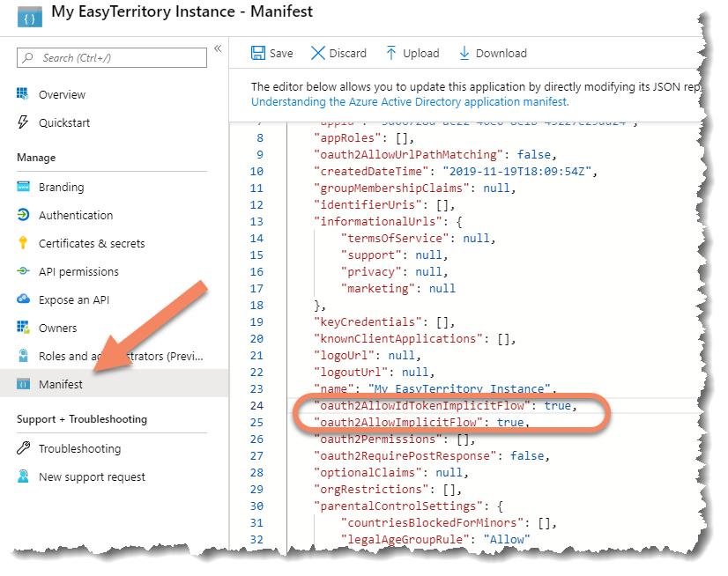Discard manifest edits
728x576 pixels.
pos(338,53)
